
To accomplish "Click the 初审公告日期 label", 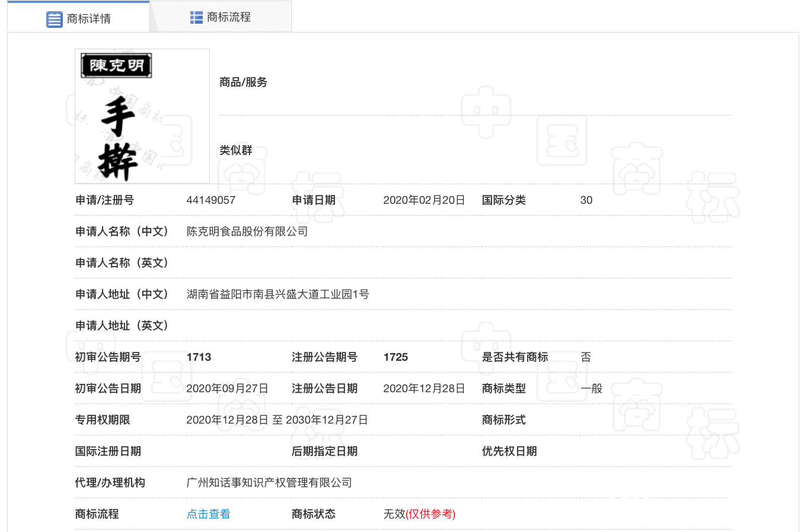I will [x=108, y=389].
